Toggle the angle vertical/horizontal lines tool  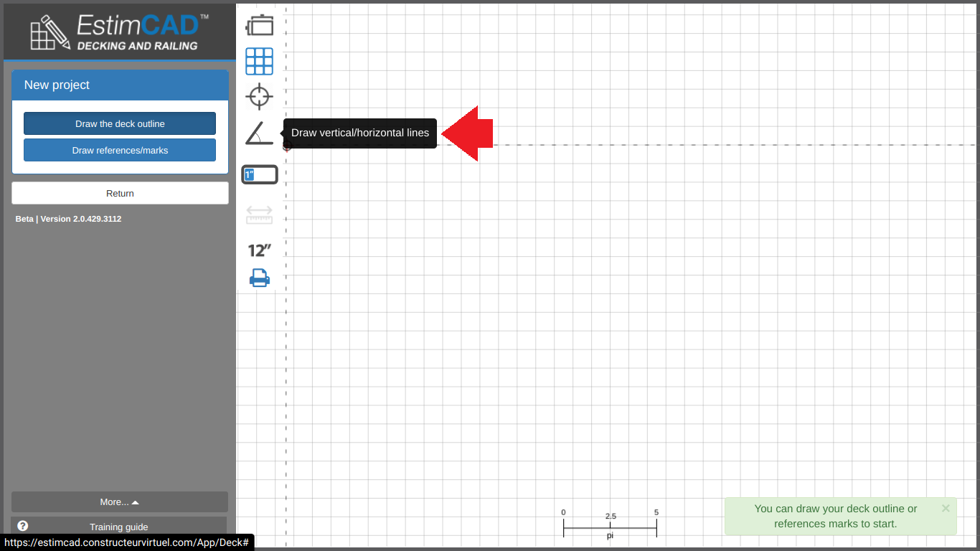pos(259,133)
